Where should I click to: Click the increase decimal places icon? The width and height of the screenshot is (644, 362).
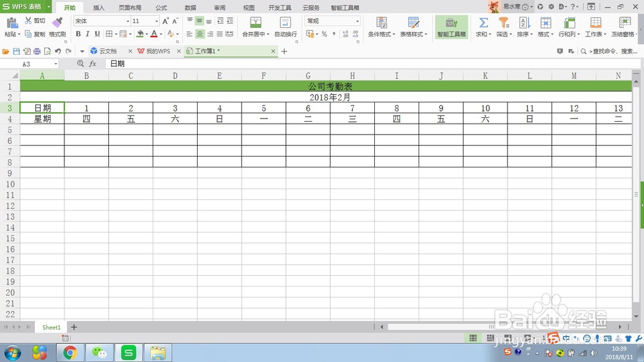click(345, 34)
